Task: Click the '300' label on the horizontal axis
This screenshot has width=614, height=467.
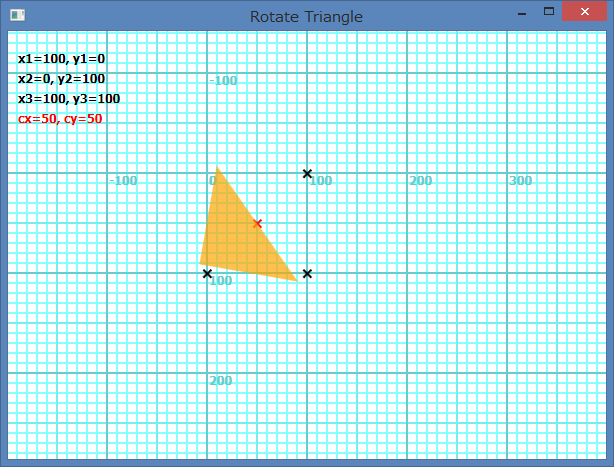Action: click(520, 180)
